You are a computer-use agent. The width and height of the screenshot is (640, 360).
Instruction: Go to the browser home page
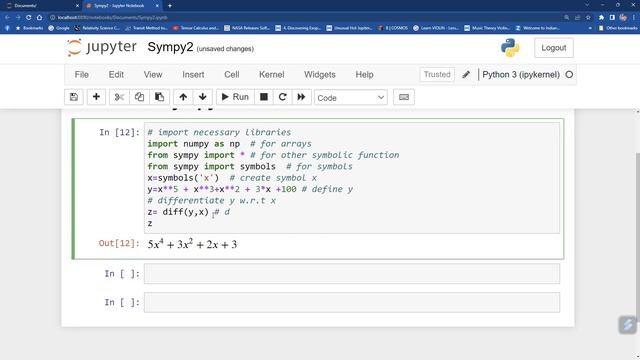pos(40,18)
